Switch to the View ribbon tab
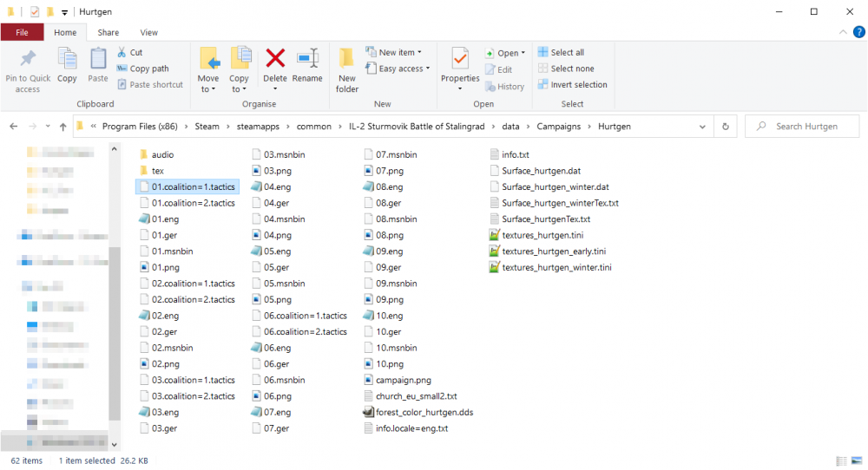Viewport: 868px width, 470px height. [x=148, y=32]
